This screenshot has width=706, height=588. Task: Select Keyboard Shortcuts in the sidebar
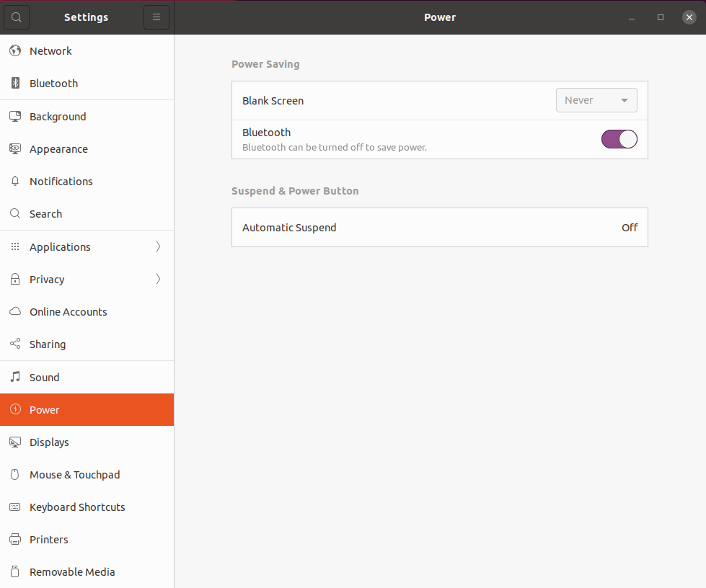click(77, 507)
